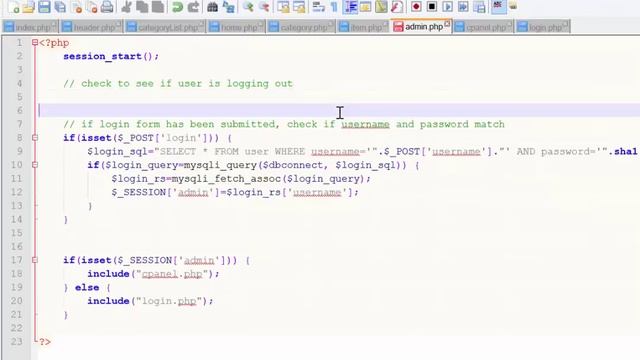Click the Print icon
This screenshot has height=360, width=640.
pyautogui.click(x=107, y=7)
